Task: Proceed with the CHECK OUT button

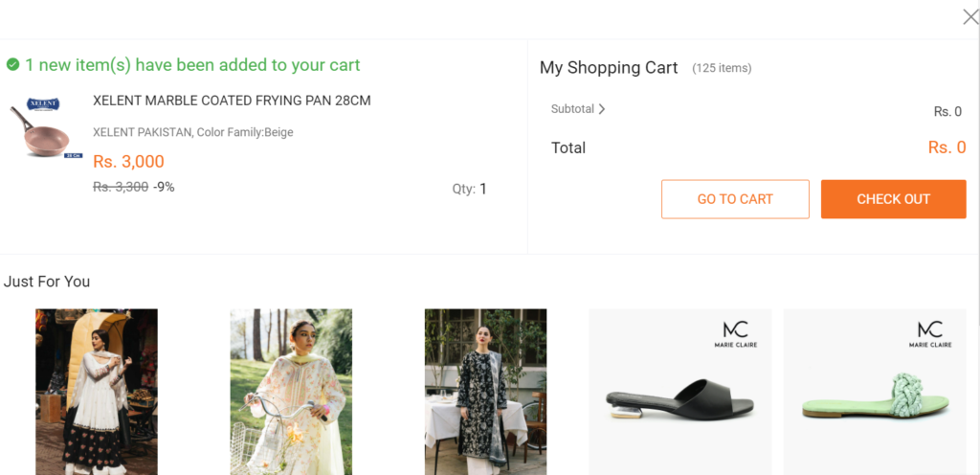Action: (x=893, y=199)
